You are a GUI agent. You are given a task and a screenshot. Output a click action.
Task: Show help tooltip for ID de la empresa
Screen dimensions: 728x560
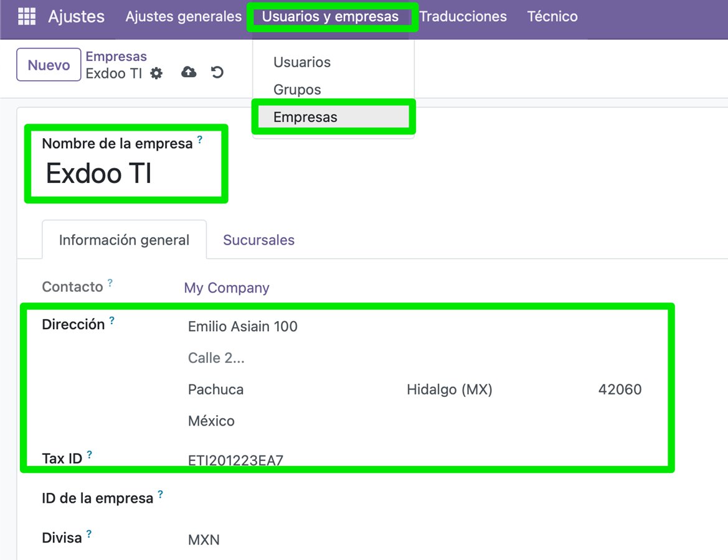point(160,494)
